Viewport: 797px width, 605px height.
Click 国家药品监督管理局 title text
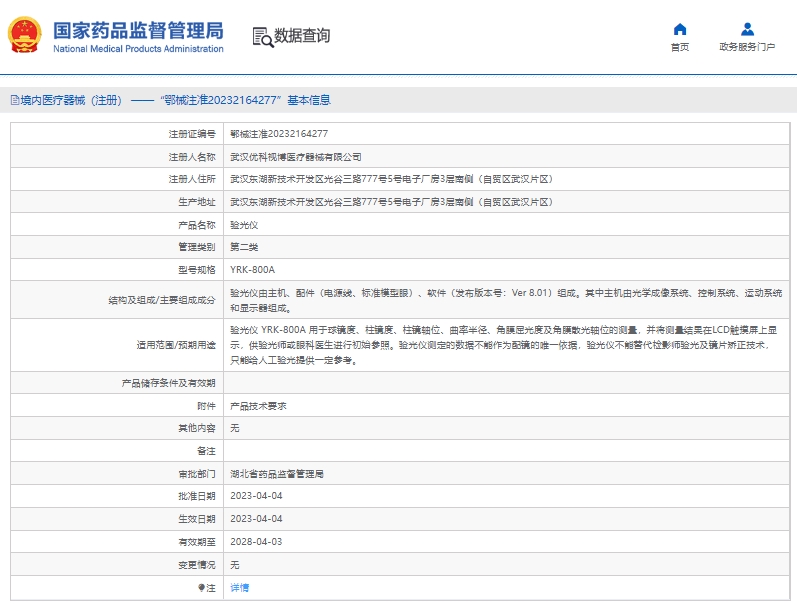[x=138, y=31]
